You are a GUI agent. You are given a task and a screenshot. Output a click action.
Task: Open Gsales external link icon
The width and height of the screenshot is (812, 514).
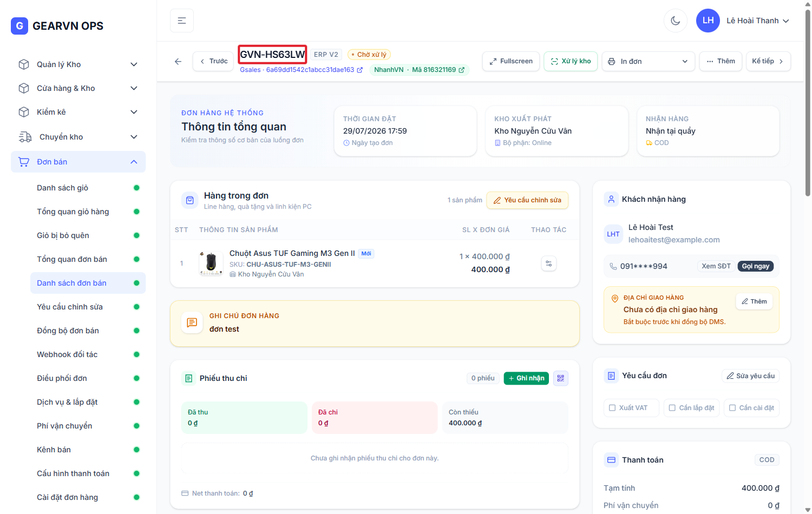[x=359, y=70]
